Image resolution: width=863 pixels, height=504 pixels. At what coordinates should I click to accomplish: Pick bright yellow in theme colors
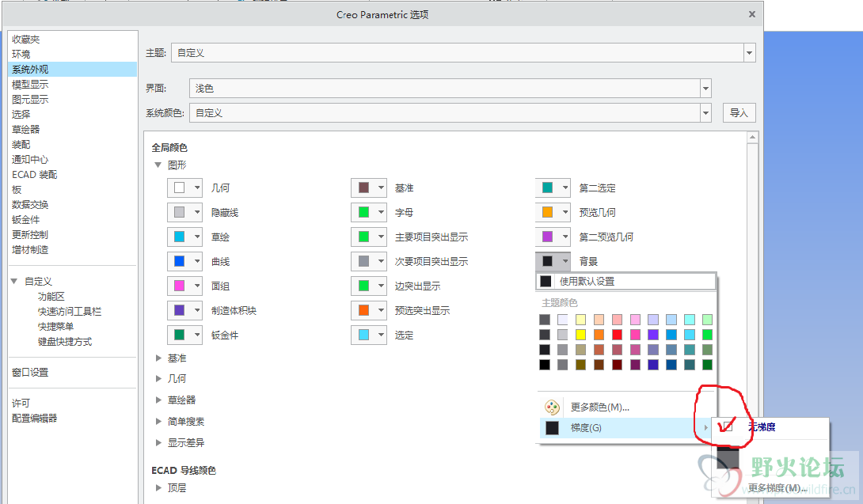[x=580, y=335]
